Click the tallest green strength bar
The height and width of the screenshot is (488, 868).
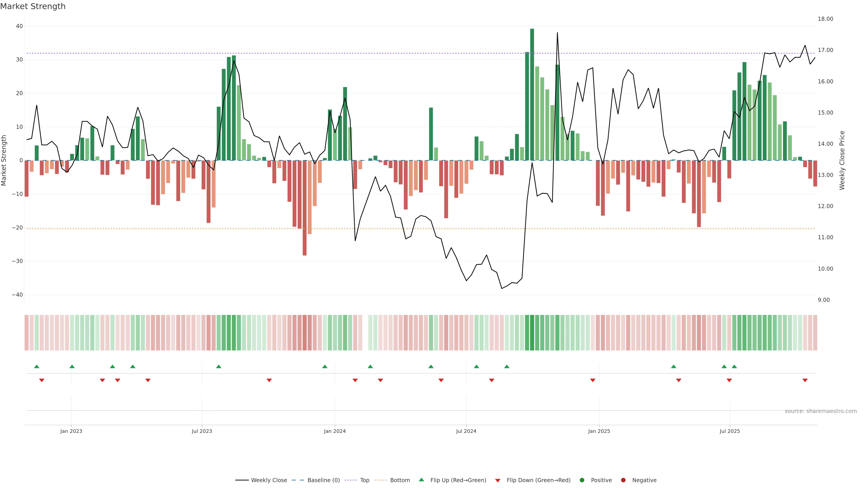(532, 94)
